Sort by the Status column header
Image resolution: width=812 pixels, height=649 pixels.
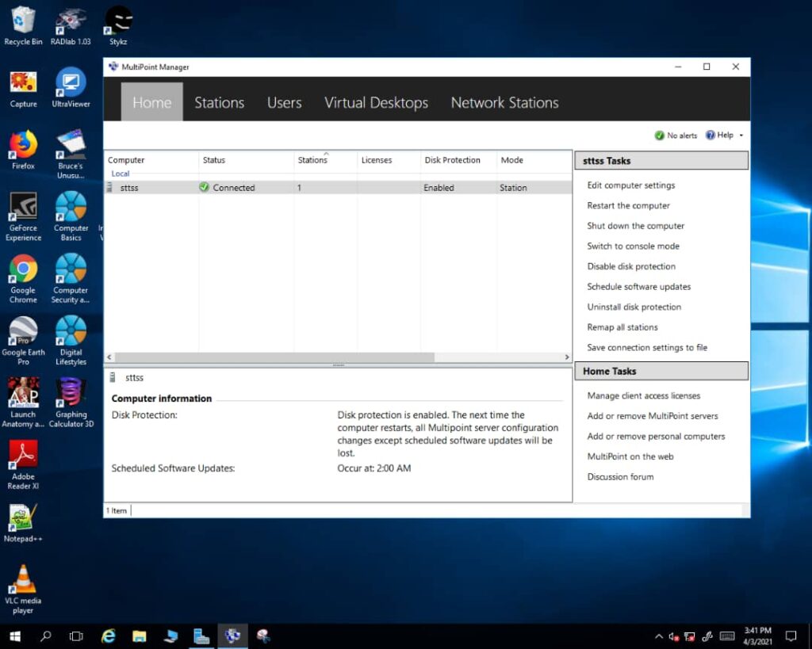tap(246, 160)
